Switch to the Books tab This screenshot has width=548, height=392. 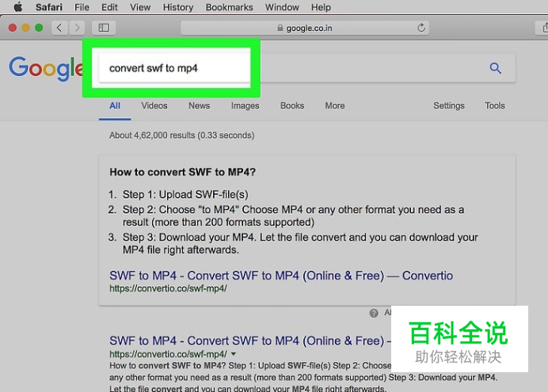click(x=292, y=106)
